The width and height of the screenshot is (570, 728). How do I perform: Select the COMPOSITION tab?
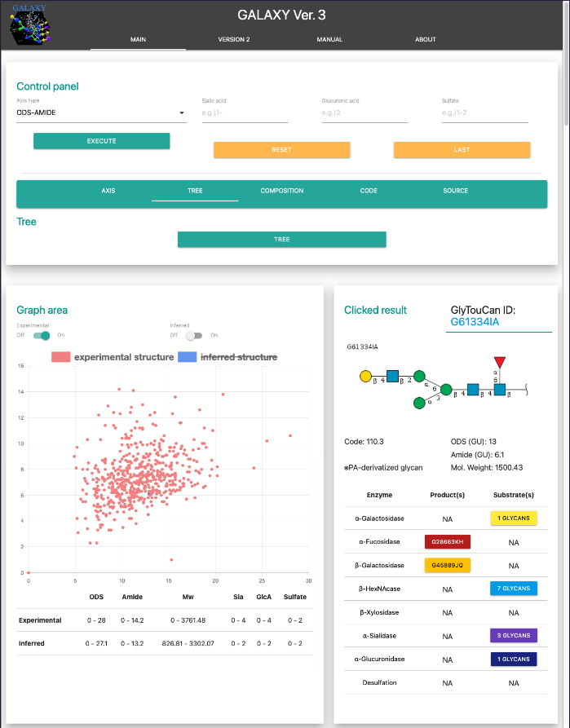pyautogui.click(x=282, y=191)
